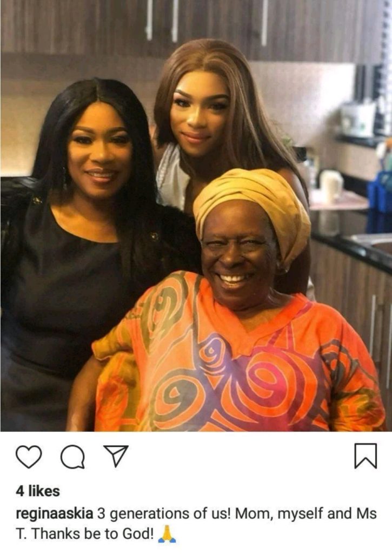This screenshot has width=392, height=554.
Task: Tap the words 'Mom, myself and Ms' in caption
Action: coord(306,514)
